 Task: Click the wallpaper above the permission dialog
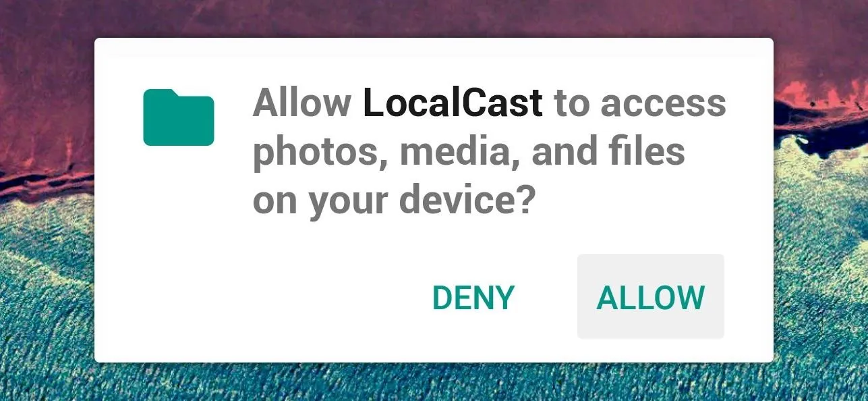click(432, 18)
